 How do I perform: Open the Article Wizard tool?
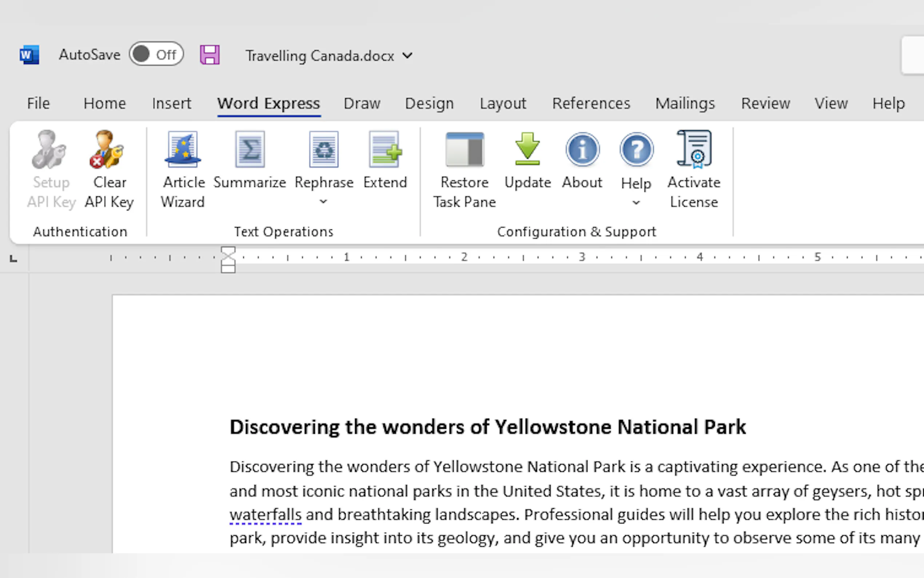(x=183, y=150)
